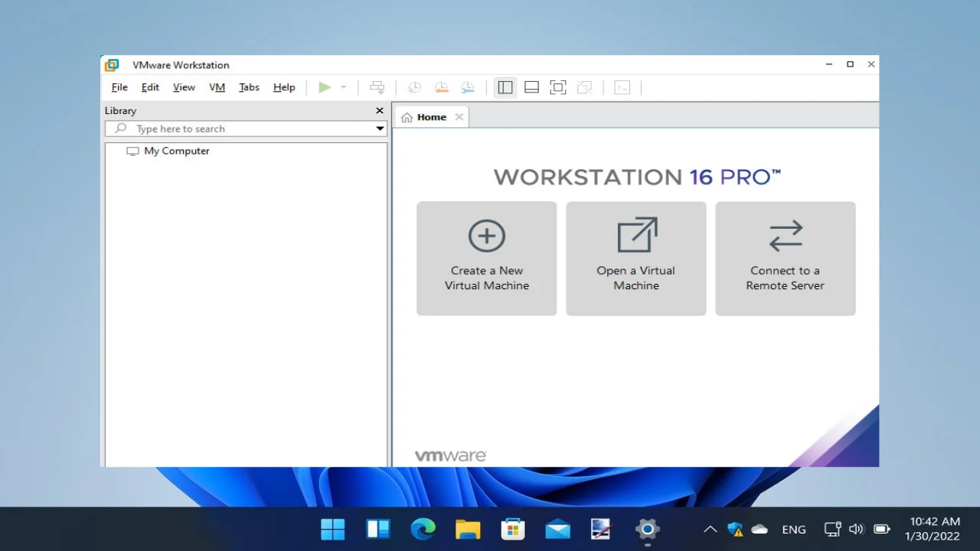Click the network tray icon
This screenshot has height=551, width=980.
point(832,529)
